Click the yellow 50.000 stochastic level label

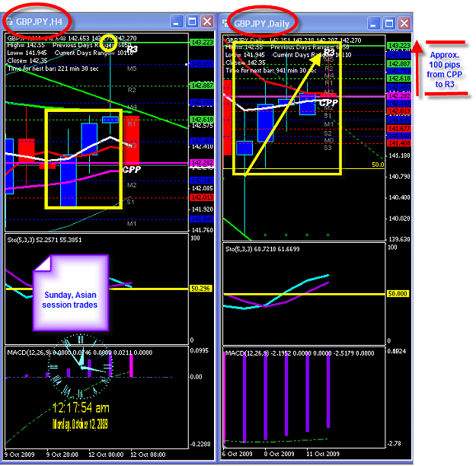pyautogui.click(x=398, y=294)
